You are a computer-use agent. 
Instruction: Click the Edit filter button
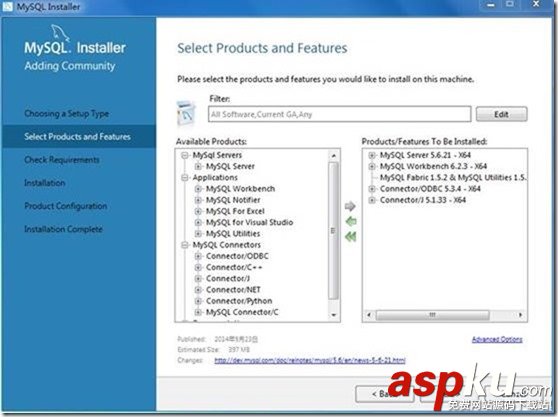pyautogui.click(x=501, y=114)
